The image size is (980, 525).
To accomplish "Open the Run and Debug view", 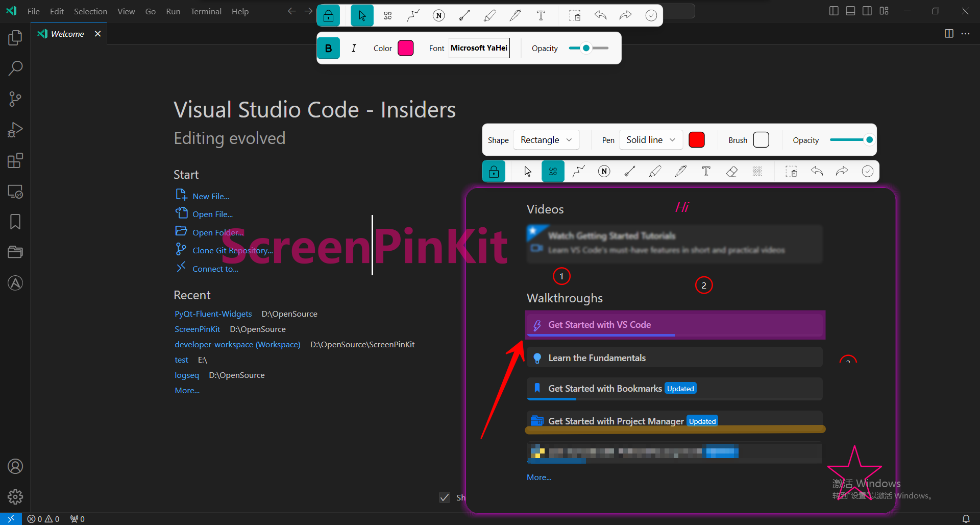I will pyautogui.click(x=15, y=130).
